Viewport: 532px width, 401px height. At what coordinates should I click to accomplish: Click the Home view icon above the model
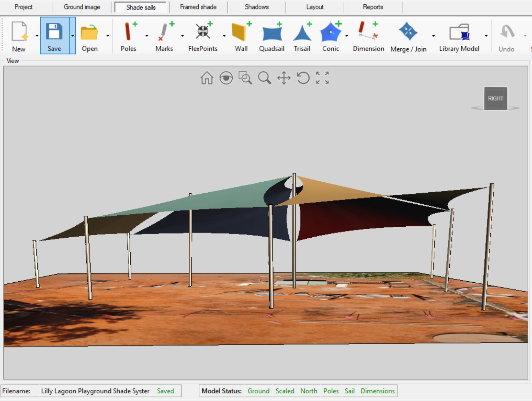[x=207, y=78]
